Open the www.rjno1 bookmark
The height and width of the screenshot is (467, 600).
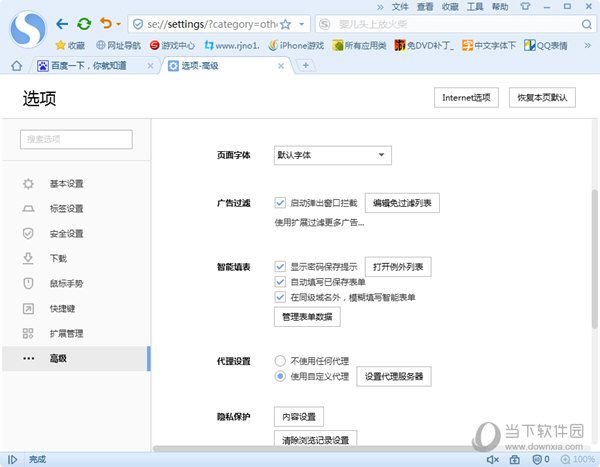coord(232,46)
